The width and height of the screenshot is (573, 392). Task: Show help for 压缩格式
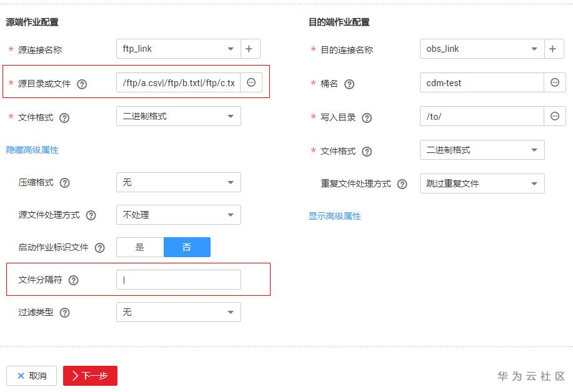click(x=65, y=183)
